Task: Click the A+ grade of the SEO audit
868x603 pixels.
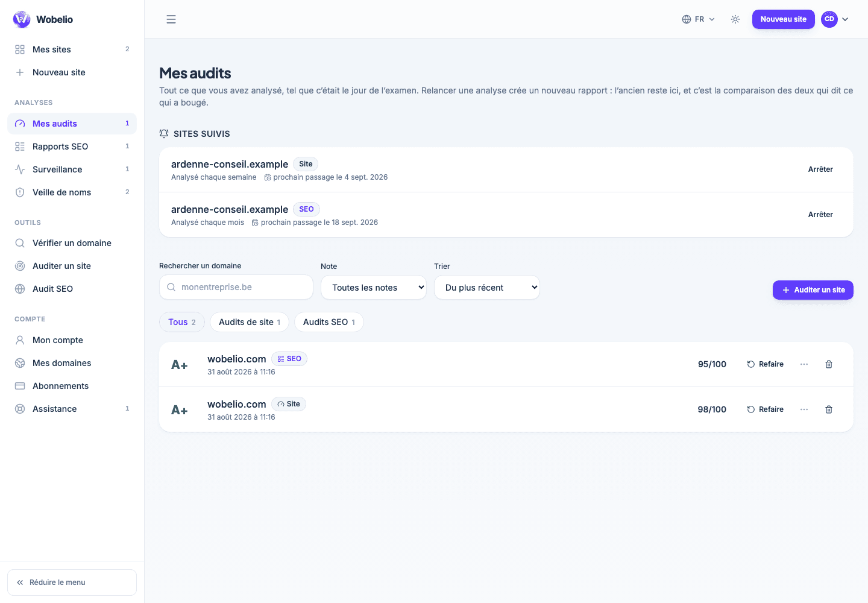Action: point(180,365)
